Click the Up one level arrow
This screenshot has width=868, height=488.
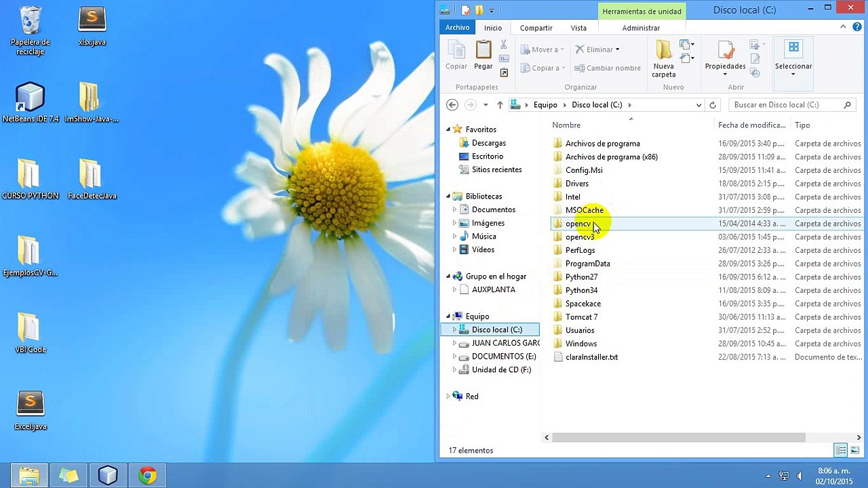[500, 105]
